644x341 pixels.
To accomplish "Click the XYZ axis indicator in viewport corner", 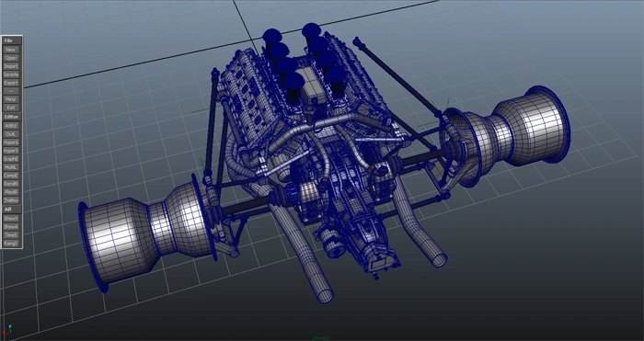I will click(7, 329).
